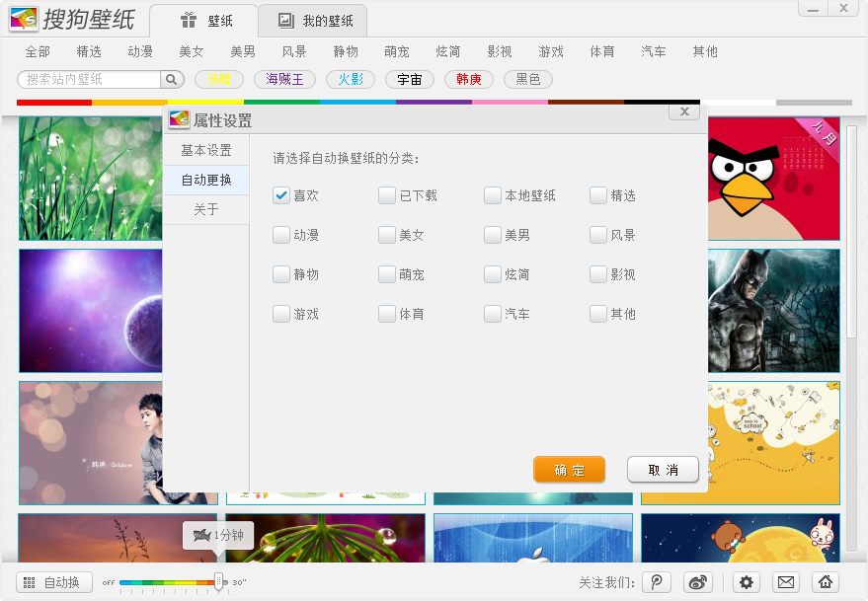868x601 pixels.
Task: Enable the 动漫 checkbox for auto-change
Action: pos(281,235)
